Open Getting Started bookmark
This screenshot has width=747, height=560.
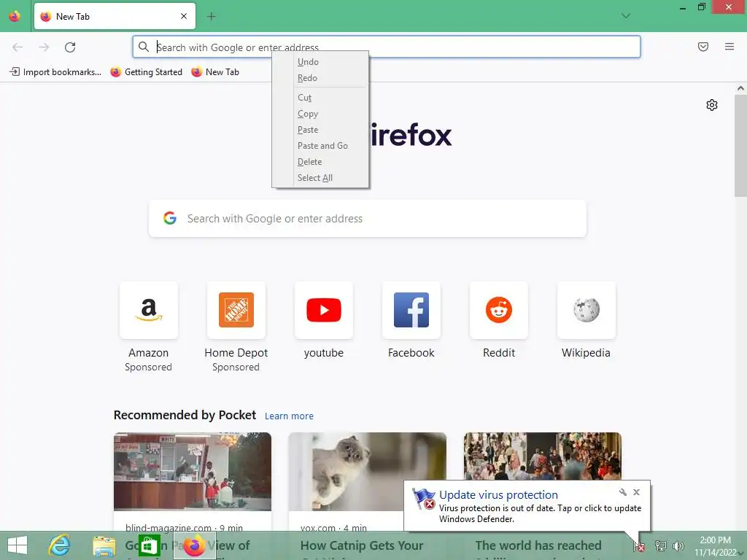pos(146,72)
